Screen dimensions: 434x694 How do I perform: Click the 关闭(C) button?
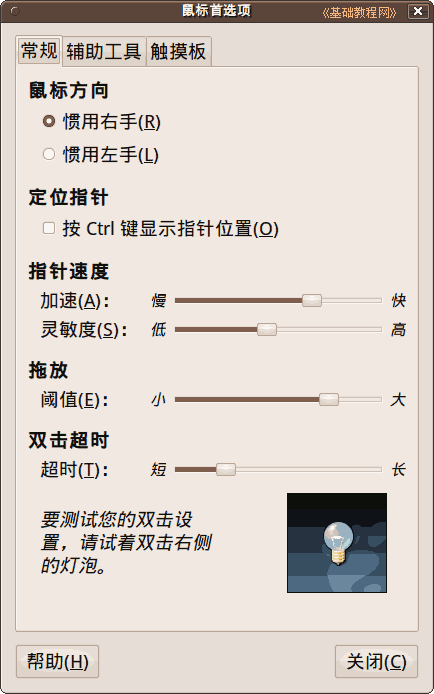pyautogui.click(x=376, y=662)
